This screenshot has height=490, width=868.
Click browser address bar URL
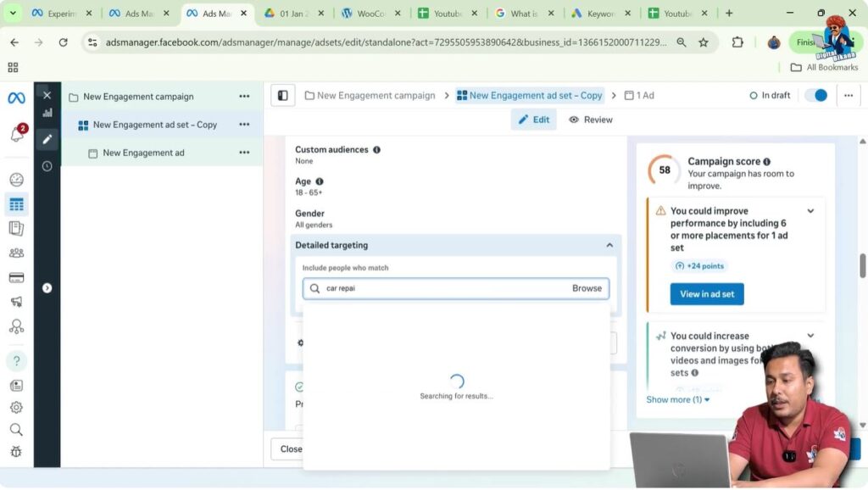[387, 42]
